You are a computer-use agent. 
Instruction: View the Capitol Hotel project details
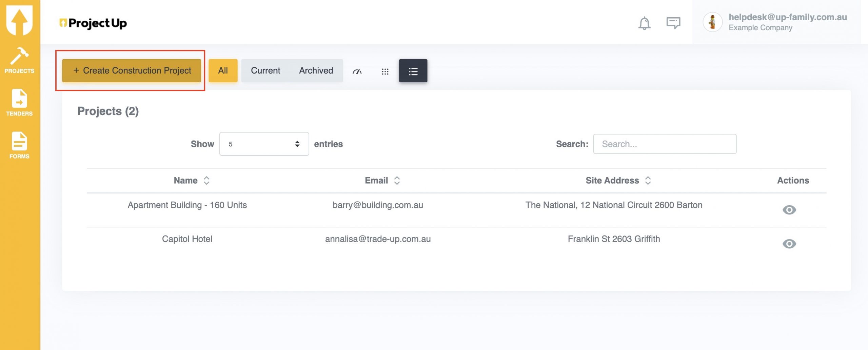[789, 244]
